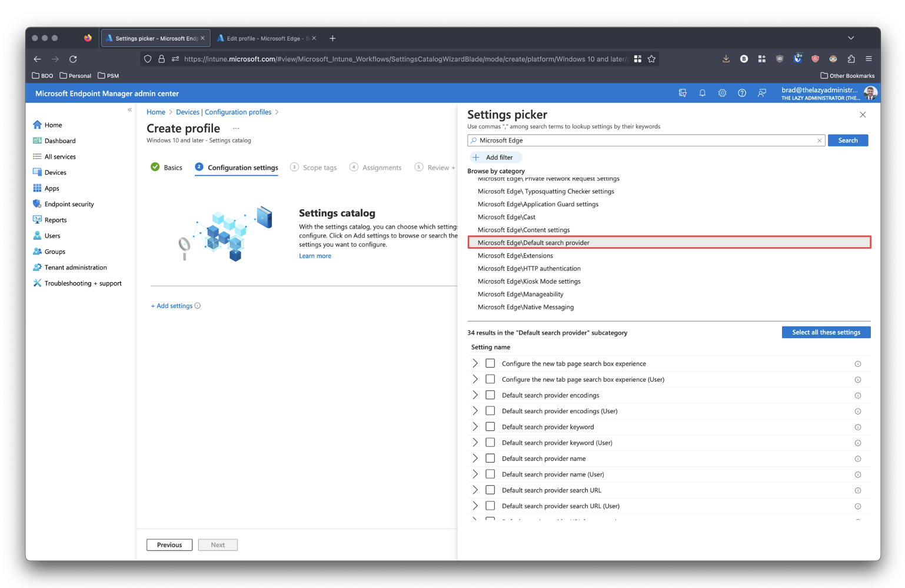Click the settings search input field

tap(646, 141)
